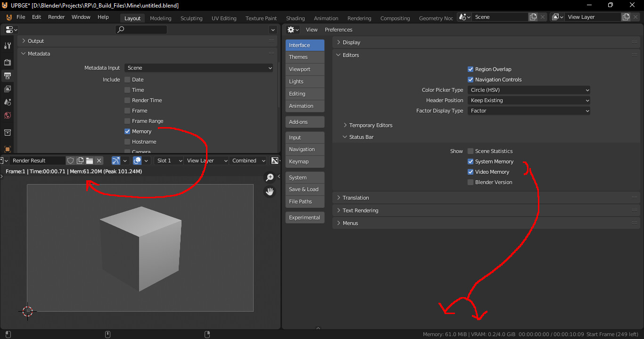Unlink the Render Result image datablock
This screenshot has width=644, height=339.
click(99, 161)
